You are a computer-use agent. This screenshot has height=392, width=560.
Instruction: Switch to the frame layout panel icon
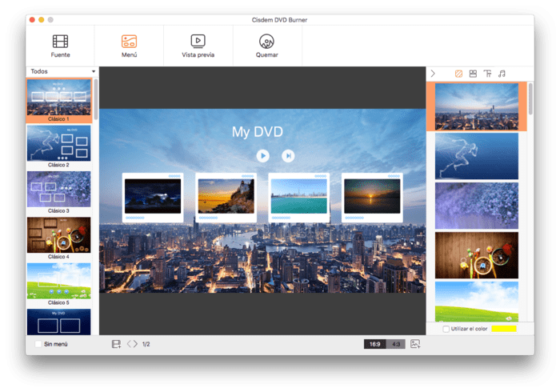tap(473, 74)
